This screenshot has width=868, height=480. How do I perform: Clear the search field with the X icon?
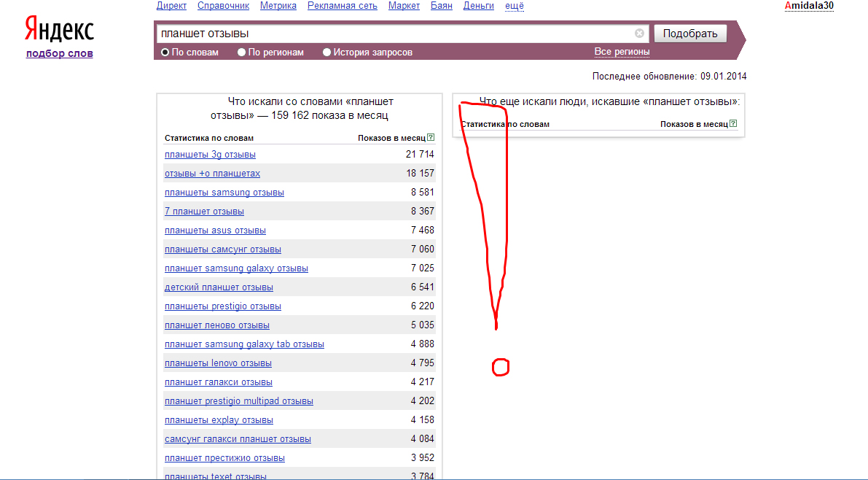pos(639,34)
